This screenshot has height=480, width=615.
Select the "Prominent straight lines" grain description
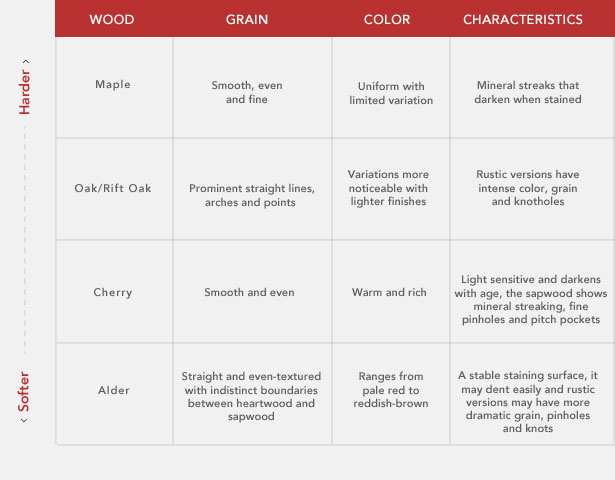pyautogui.click(x=252, y=195)
